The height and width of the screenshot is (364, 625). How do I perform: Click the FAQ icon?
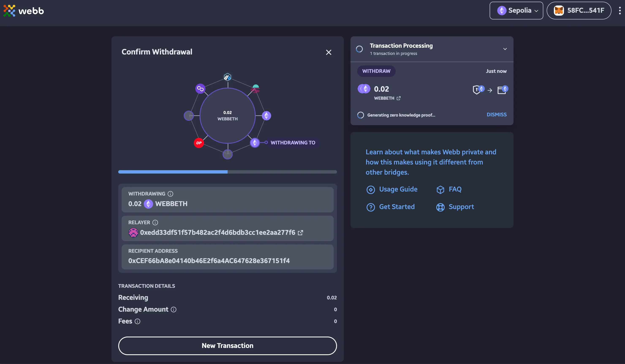440,189
